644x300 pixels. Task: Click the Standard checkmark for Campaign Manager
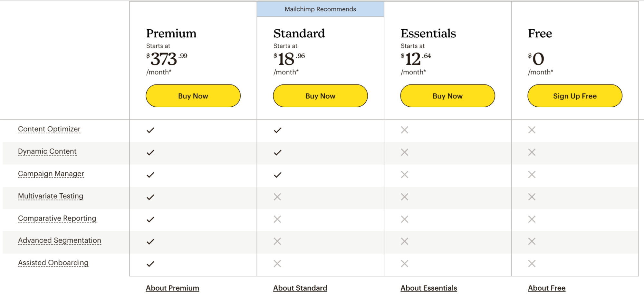[x=277, y=175]
